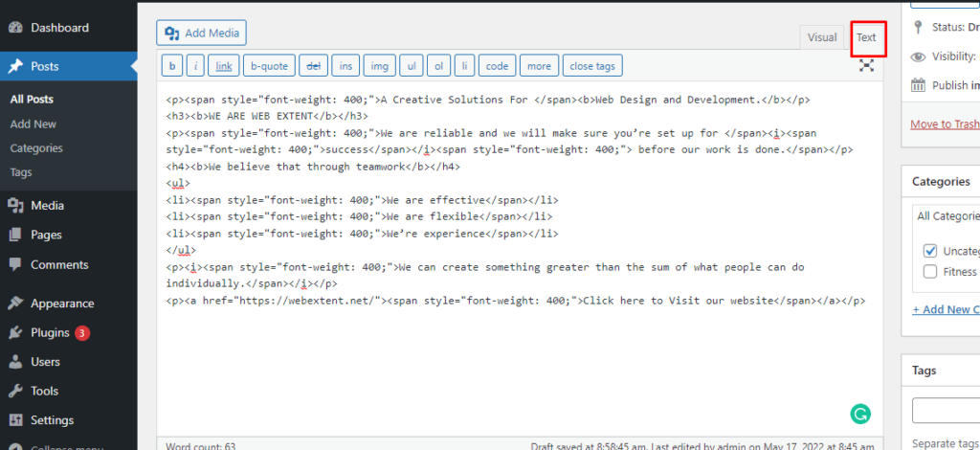Switch to the Text editor tab
The width and height of the screenshot is (980, 450).
click(x=866, y=37)
